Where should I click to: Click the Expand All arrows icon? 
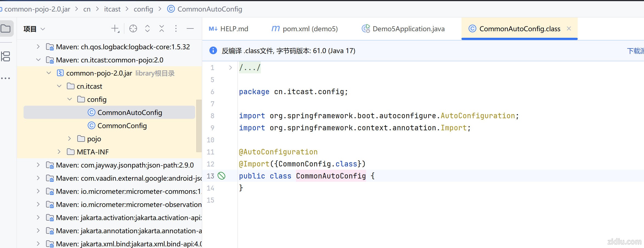tap(147, 29)
